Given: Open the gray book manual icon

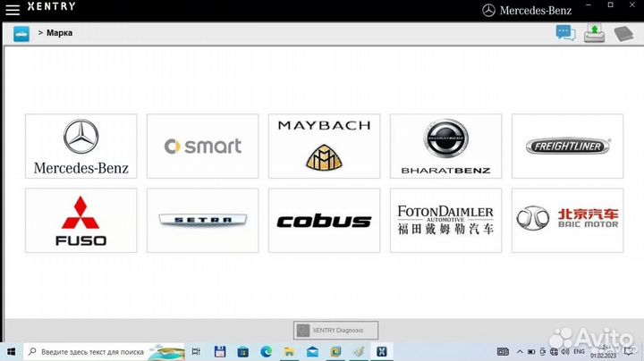Looking at the screenshot, I should pyautogui.click(x=623, y=34).
